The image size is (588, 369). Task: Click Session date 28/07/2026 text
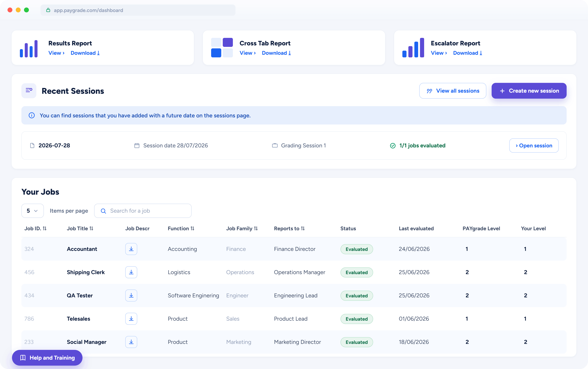pyautogui.click(x=175, y=145)
